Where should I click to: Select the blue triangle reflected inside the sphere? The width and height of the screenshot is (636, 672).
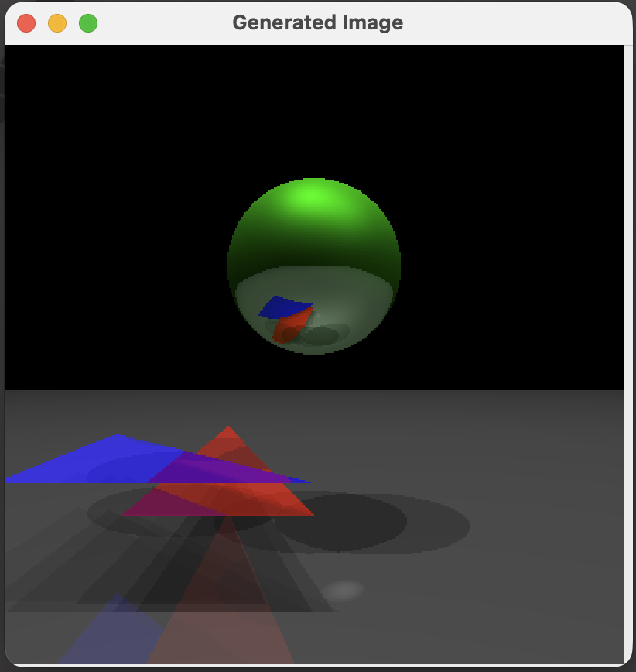[x=284, y=308]
